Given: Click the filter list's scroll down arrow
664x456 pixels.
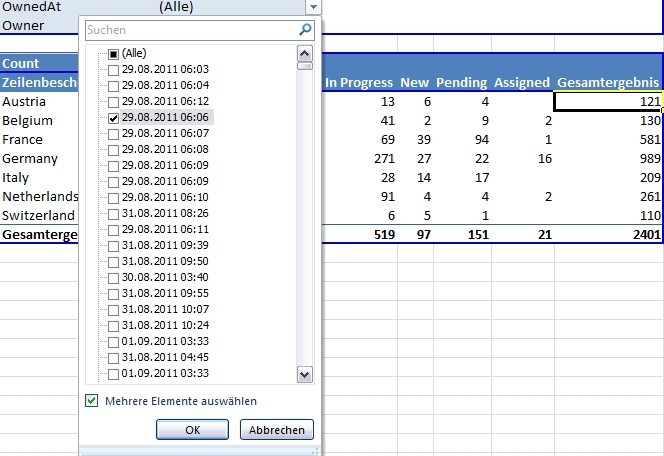Looking at the screenshot, I should pos(305,374).
